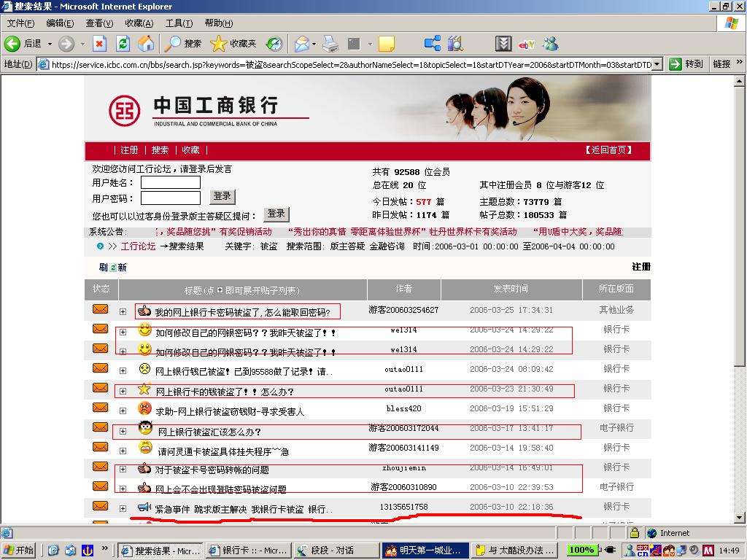
Task: Open the Back button history dropdown arrow
Action: pos(50,44)
